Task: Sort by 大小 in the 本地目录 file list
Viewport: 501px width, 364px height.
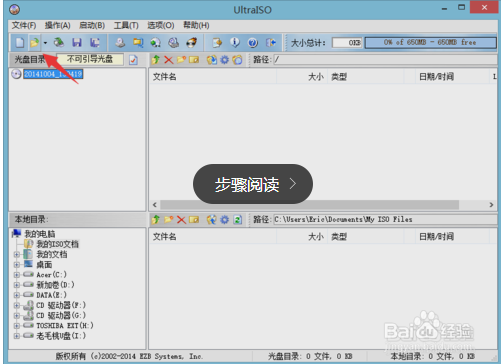Action: point(302,237)
